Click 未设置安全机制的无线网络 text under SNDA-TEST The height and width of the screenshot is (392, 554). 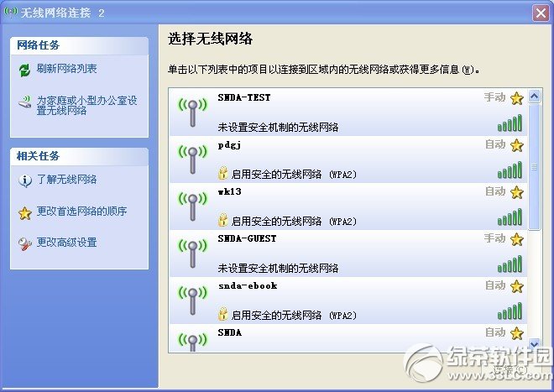coord(278,128)
